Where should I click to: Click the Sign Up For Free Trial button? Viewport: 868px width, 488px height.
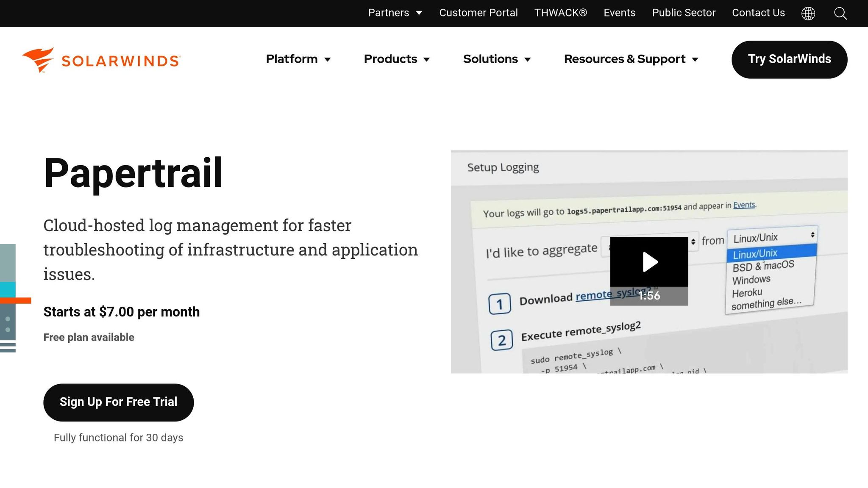[118, 402]
